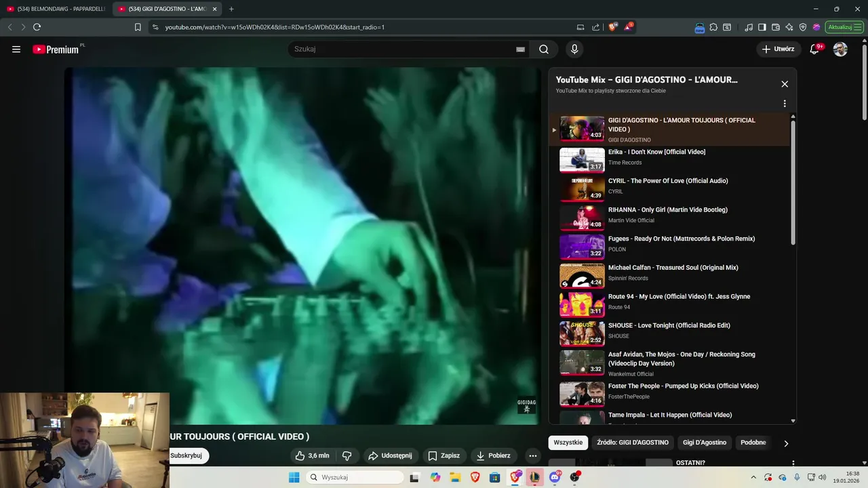Select the Podobne chip
The height and width of the screenshot is (488, 868).
(753, 443)
